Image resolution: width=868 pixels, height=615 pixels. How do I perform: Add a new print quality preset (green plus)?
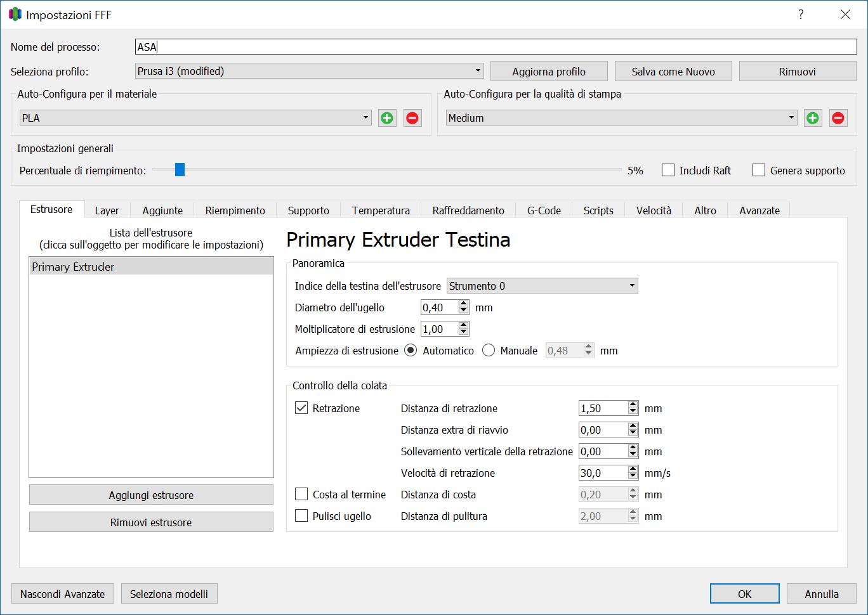(813, 118)
